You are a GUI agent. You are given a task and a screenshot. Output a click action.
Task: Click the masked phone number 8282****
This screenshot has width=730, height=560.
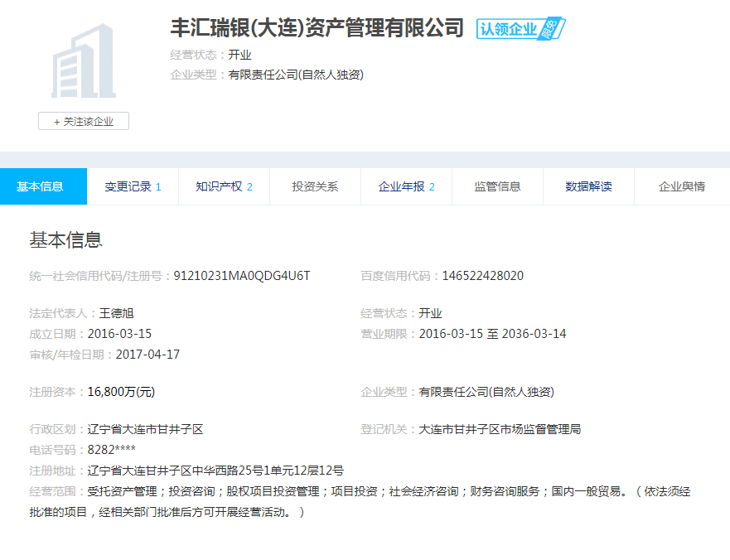112,450
